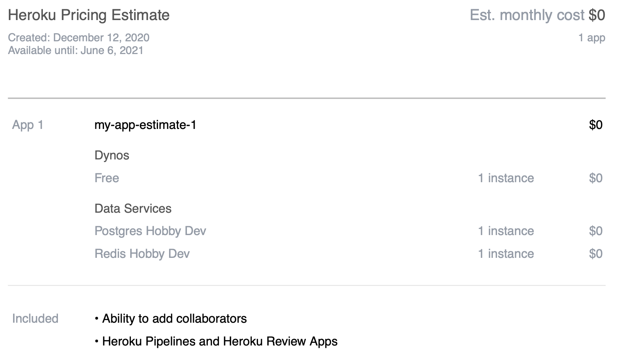This screenshot has width=621, height=364.
Task: Click '1 instance' in the Free row
Action: [x=506, y=178]
